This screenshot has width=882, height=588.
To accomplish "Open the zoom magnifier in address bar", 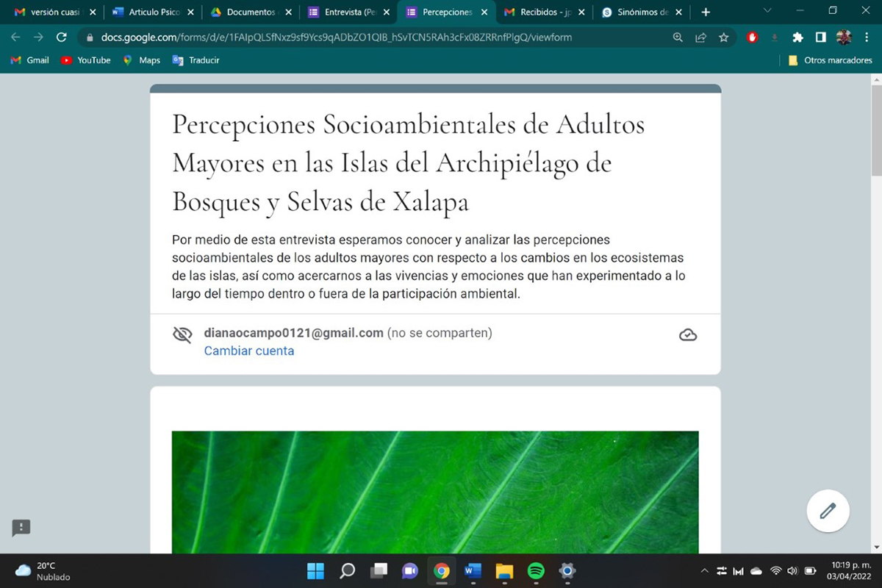I will (x=678, y=37).
